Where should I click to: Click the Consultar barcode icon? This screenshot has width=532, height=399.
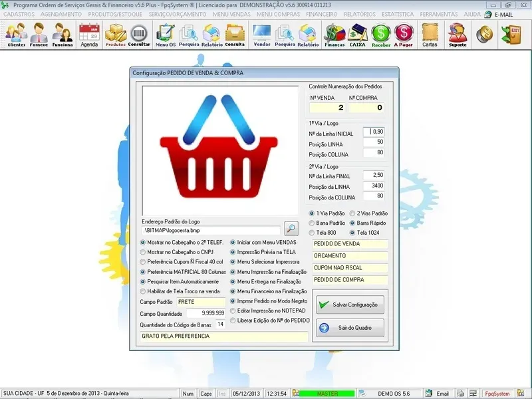click(x=139, y=35)
